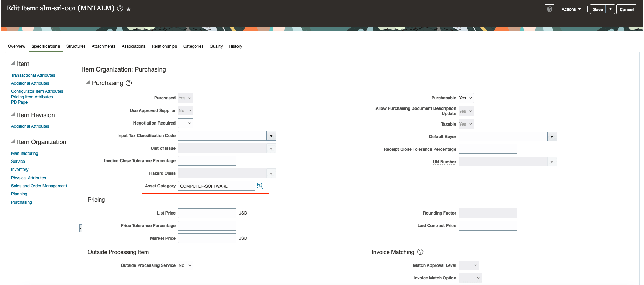This screenshot has width=644, height=285.
Task: Open the Taxable dropdown
Action: (x=466, y=124)
